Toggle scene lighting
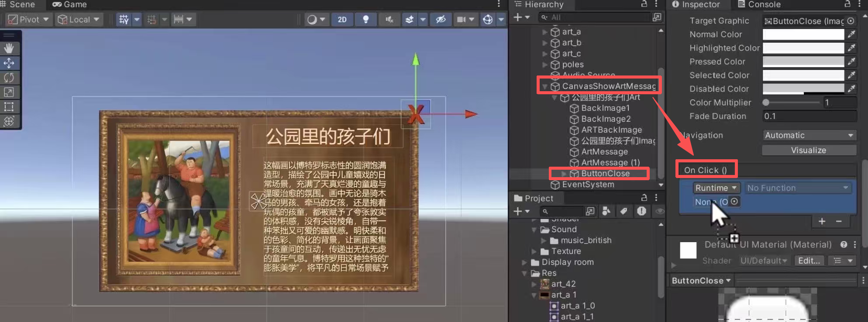 pos(366,20)
